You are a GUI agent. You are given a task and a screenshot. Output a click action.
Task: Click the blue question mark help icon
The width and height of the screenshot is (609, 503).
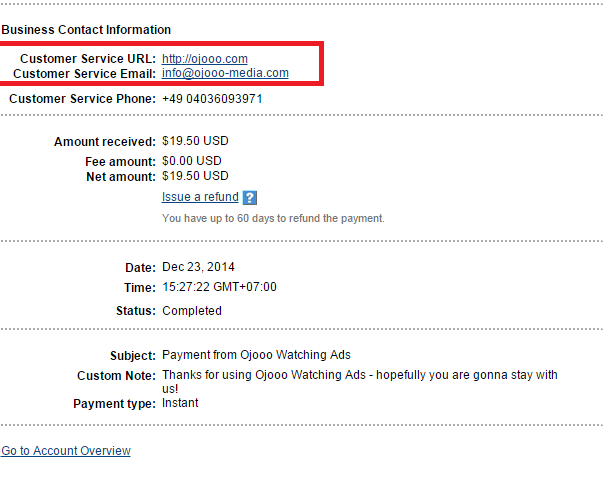[x=250, y=197]
